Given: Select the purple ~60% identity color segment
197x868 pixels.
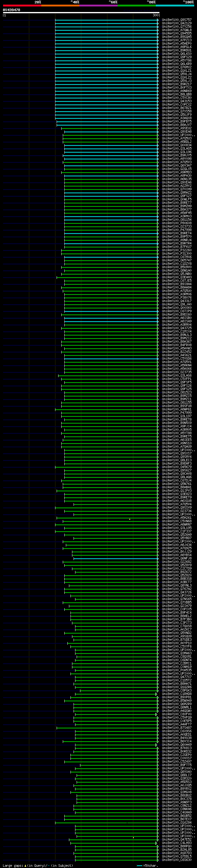Looking at the screenshot, I should tap(99, 6).
